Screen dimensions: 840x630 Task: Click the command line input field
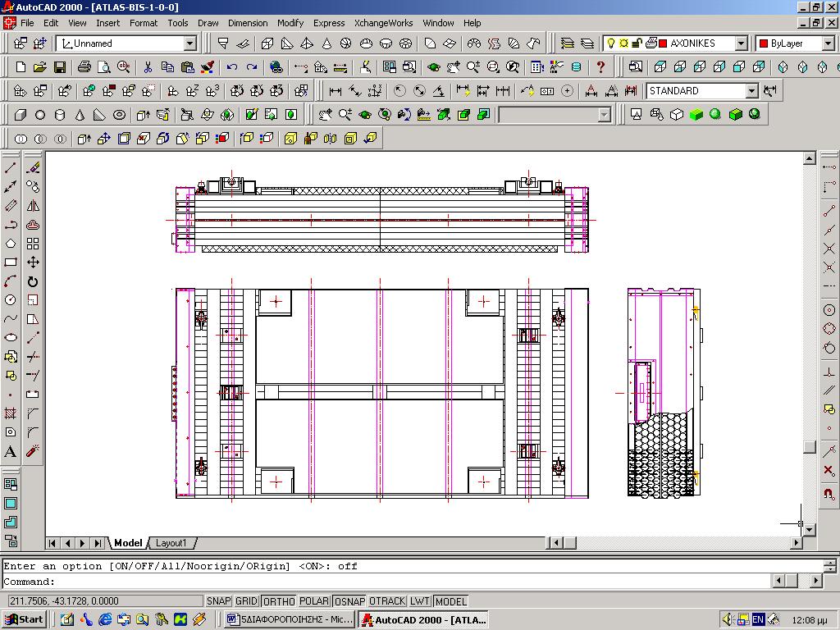(386, 582)
